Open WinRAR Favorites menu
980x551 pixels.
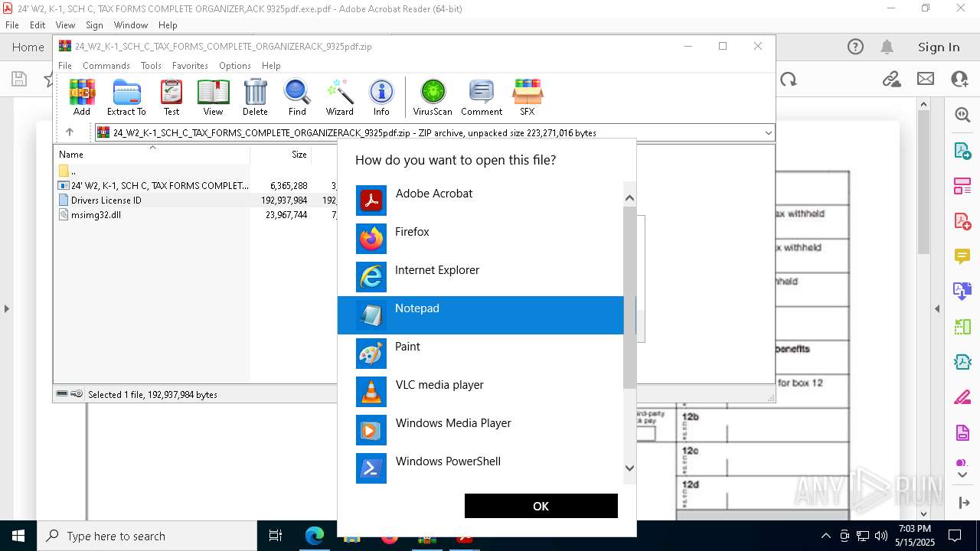tap(190, 66)
